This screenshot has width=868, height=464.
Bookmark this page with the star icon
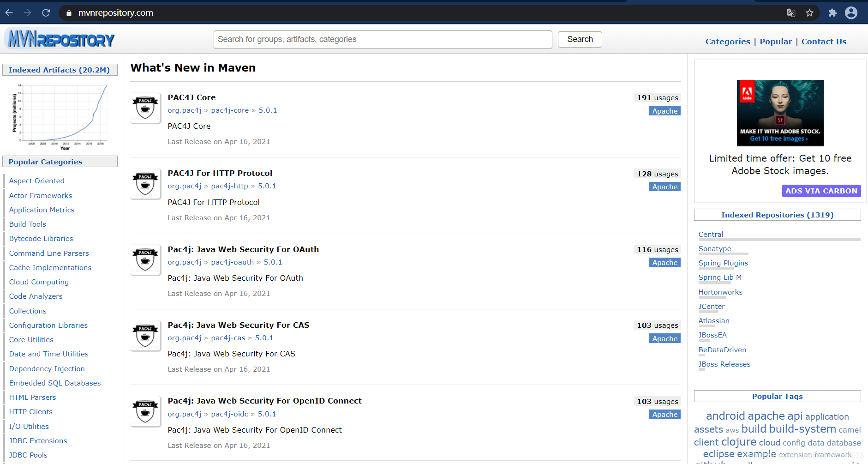pyautogui.click(x=809, y=13)
